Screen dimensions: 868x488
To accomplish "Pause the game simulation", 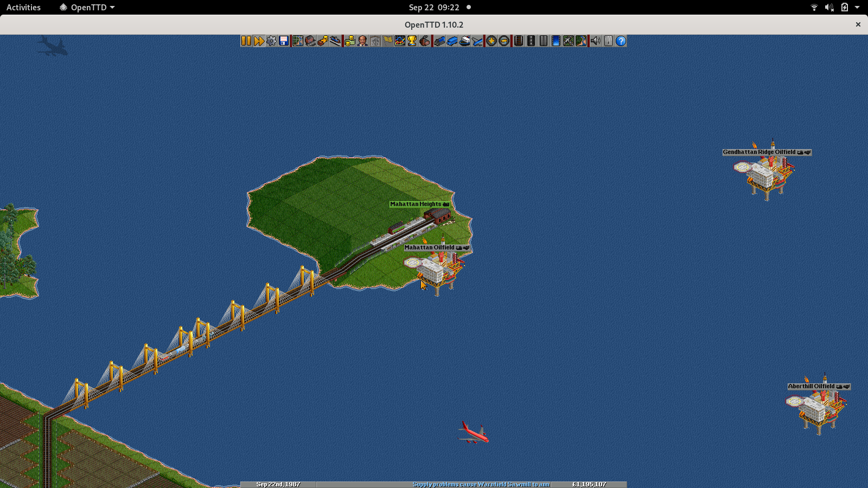I will (x=245, y=41).
